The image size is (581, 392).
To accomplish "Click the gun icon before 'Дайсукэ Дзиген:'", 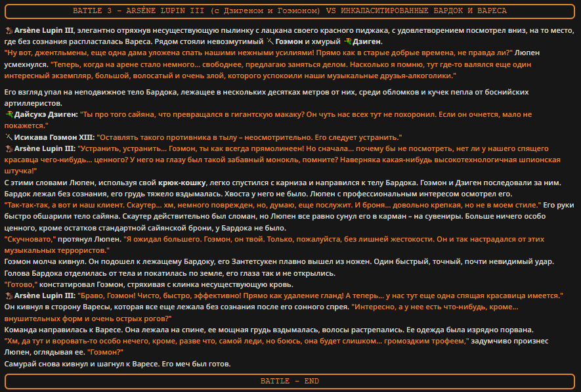I will point(9,114).
